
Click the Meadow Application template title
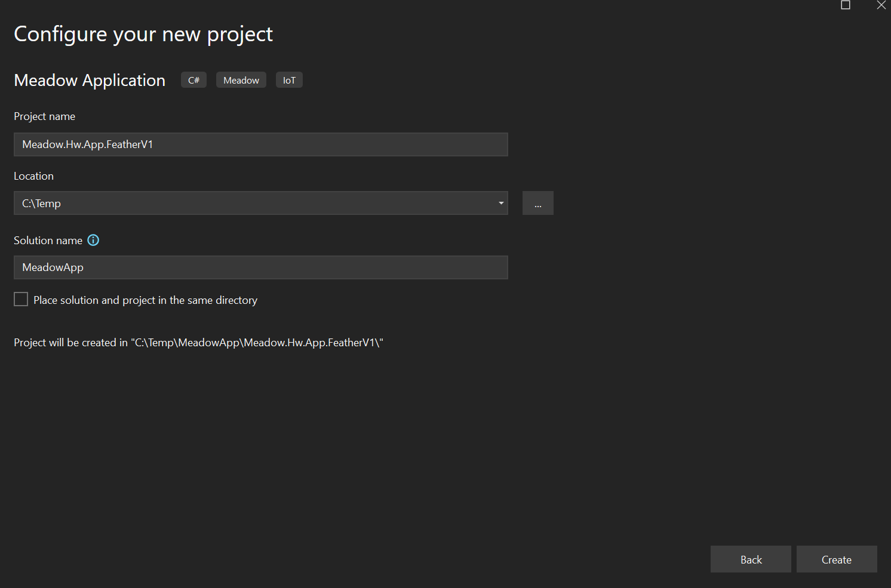tap(89, 80)
